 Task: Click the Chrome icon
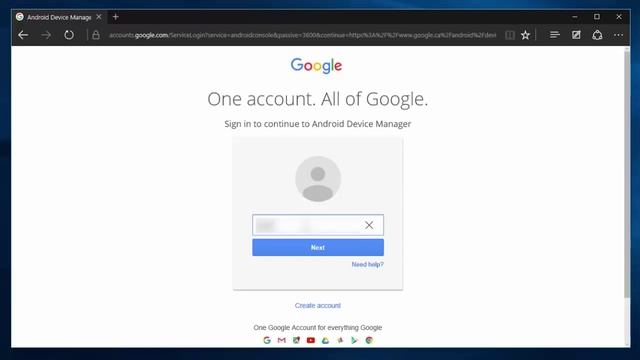point(369,340)
